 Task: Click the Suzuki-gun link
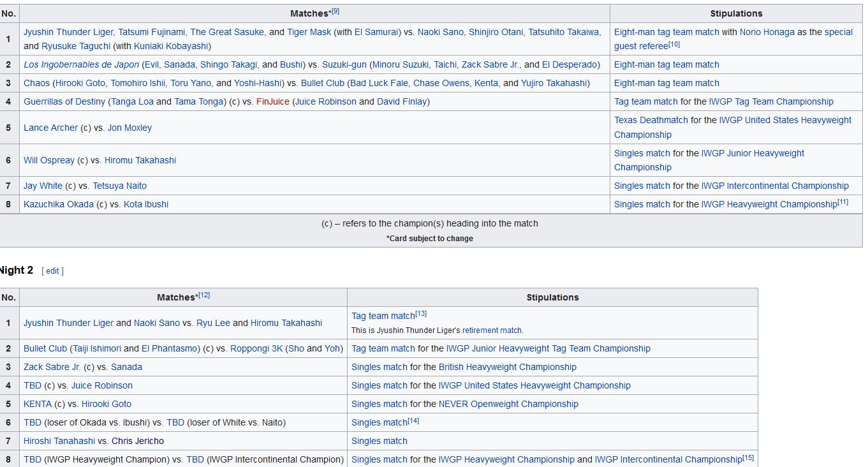pos(344,64)
